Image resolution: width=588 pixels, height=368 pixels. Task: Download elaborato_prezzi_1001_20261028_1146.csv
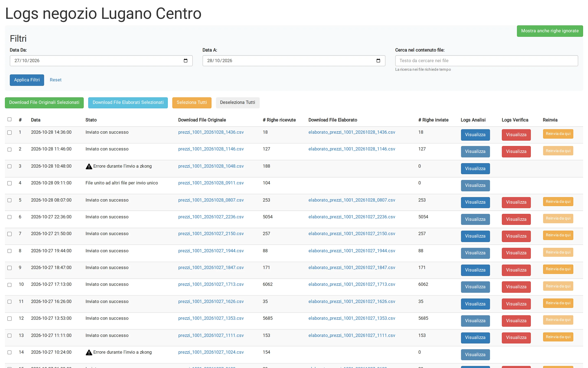pyautogui.click(x=352, y=149)
